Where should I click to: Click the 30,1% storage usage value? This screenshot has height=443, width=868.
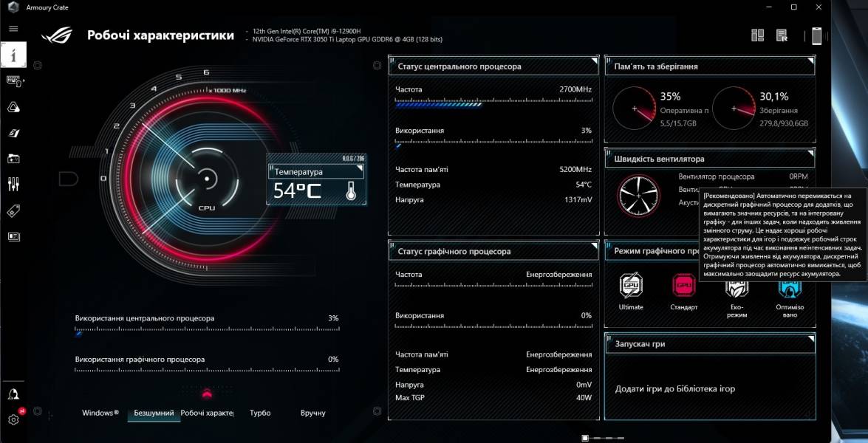tap(774, 96)
